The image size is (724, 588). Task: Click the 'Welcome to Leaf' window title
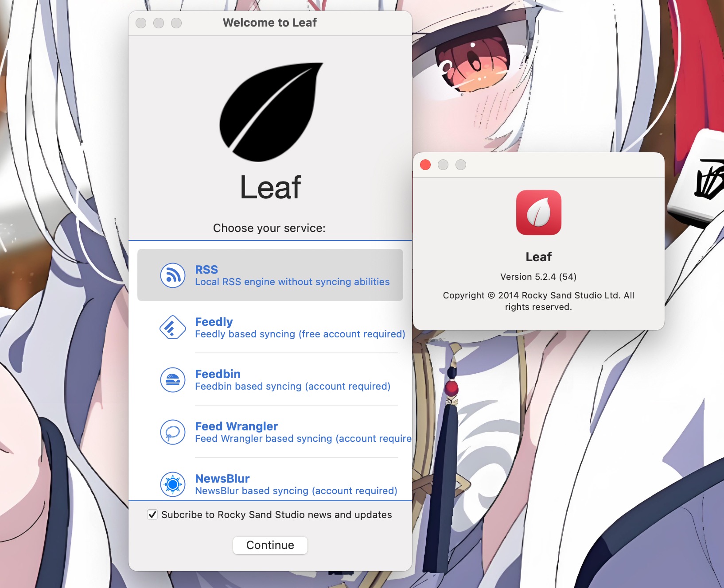coord(270,23)
